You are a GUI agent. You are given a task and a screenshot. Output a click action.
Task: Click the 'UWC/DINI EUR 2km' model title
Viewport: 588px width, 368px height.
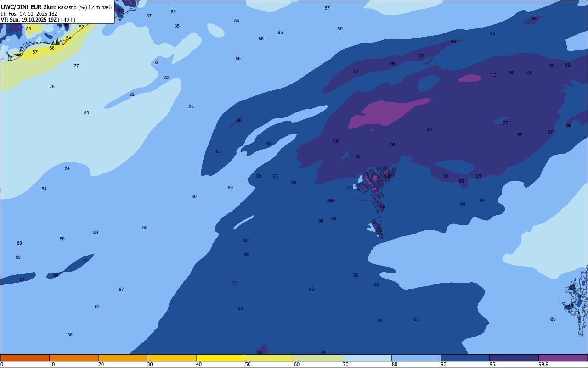[28, 7]
